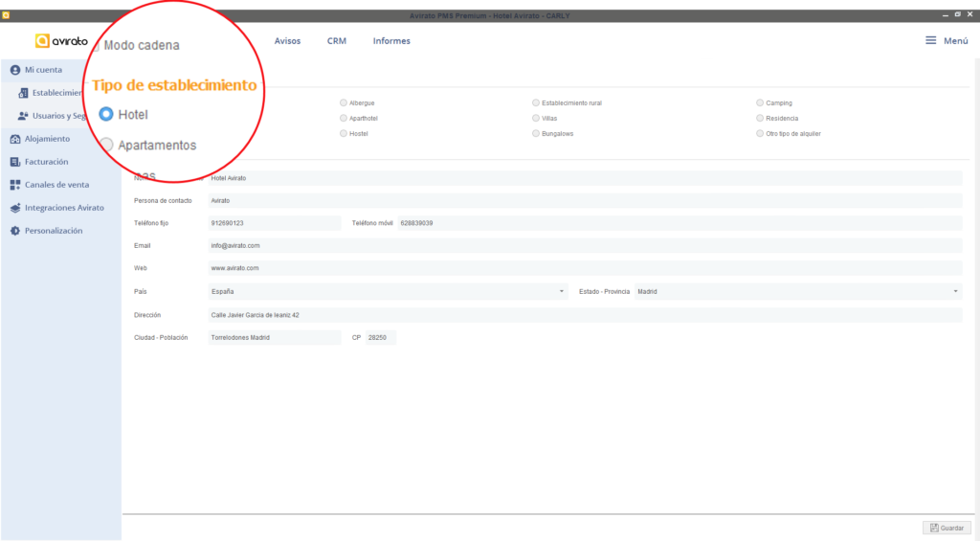This screenshot has height=541, width=980.
Task: Open the Menú label at top right
Action: [956, 40]
